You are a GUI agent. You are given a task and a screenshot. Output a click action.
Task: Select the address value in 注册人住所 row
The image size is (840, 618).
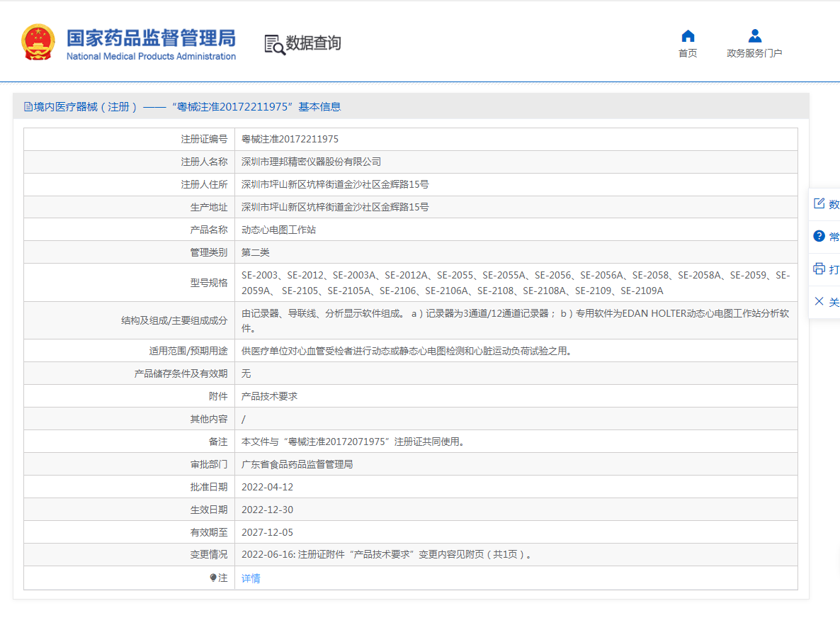335,184
